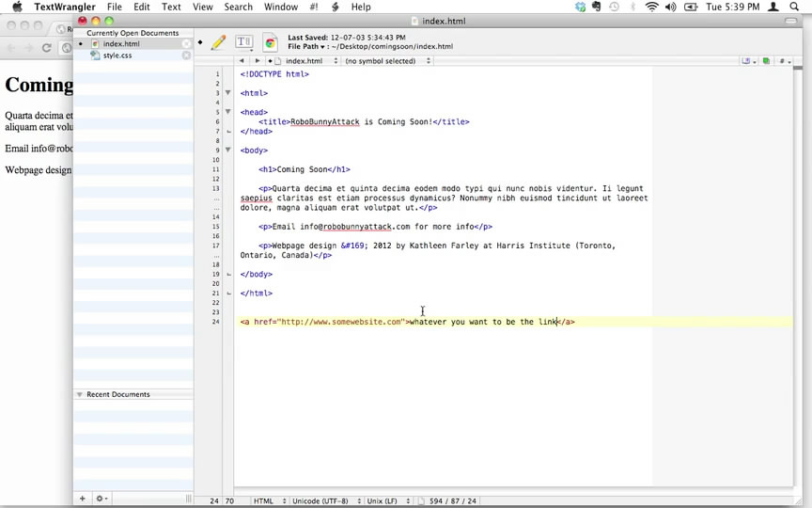Open the Time Machine menu bar icon
This screenshot has height=508, width=812.
615,7
